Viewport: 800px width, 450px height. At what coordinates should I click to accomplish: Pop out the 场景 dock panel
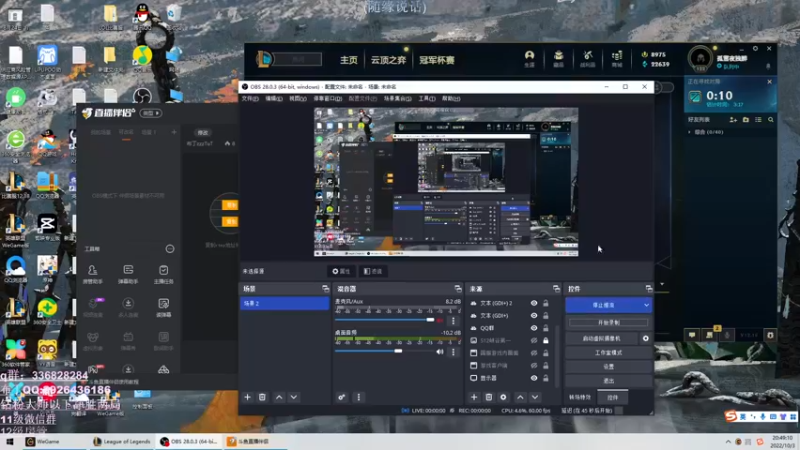[x=326, y=289]
